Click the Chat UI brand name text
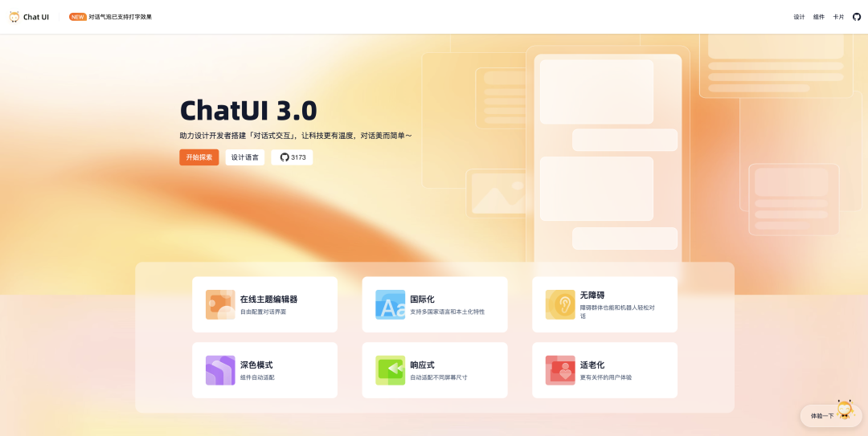868x436 pixels. pyautogui.click(x=36, y=17)
